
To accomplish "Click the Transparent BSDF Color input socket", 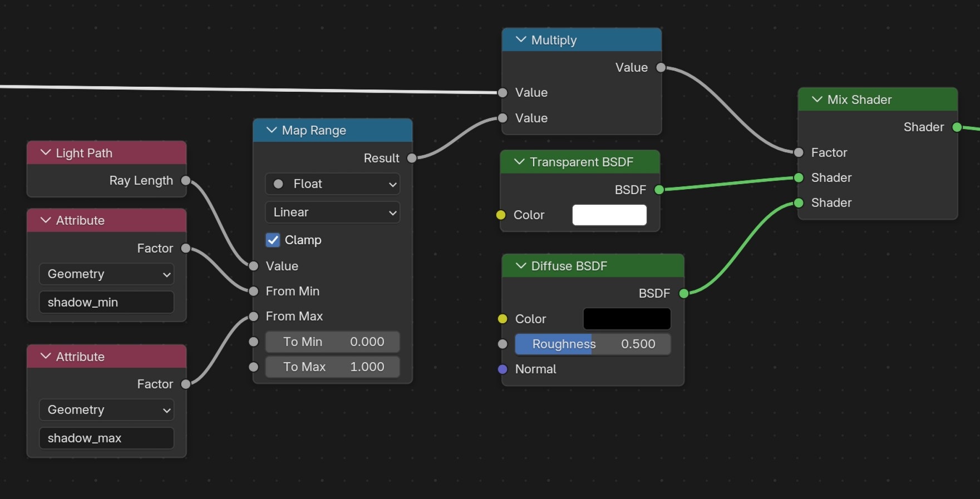I will tap(501, 215).
